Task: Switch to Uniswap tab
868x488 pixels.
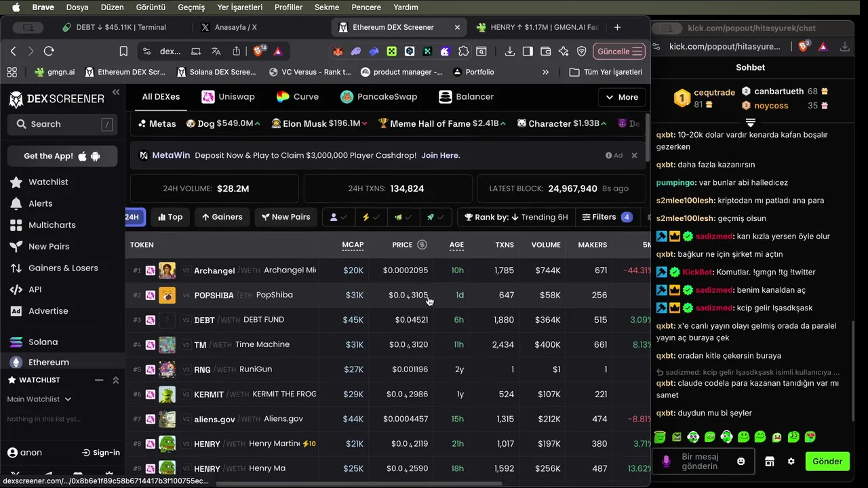Action: (x=229, y=97)
